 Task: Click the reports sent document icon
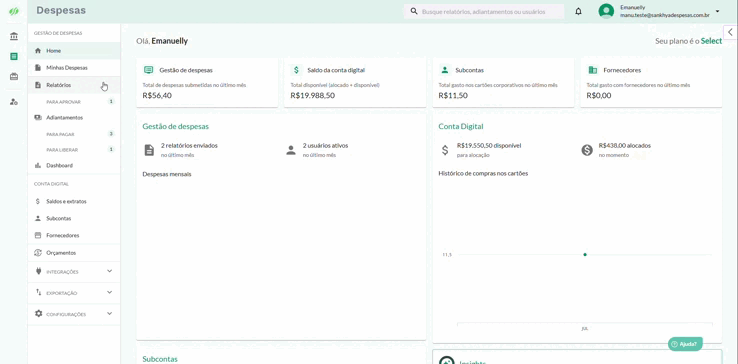coord(149,151)
